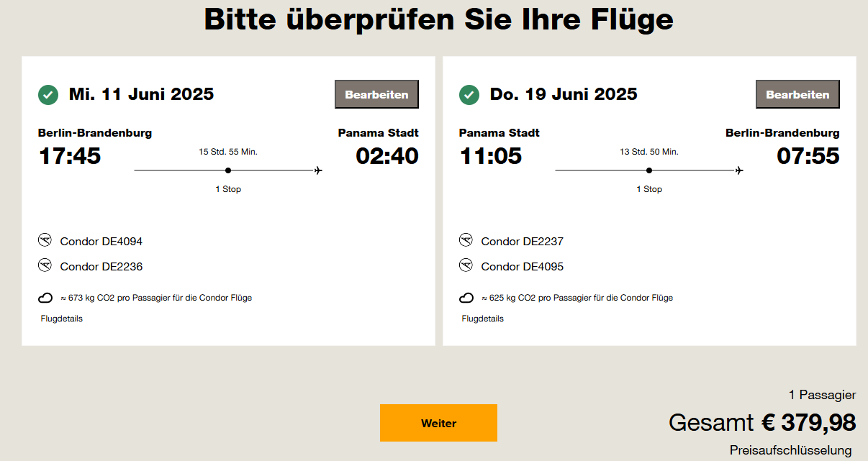Click the Condor logo beside DE2236
Image resolution: width=868 pixels, height=461 pixels.
[x=45, y=265]
